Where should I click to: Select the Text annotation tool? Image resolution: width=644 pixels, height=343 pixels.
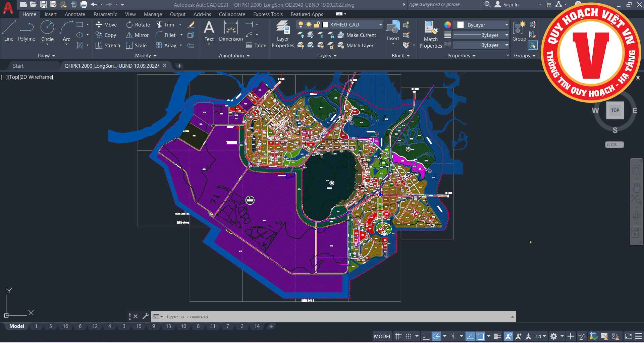coord(209,31)
